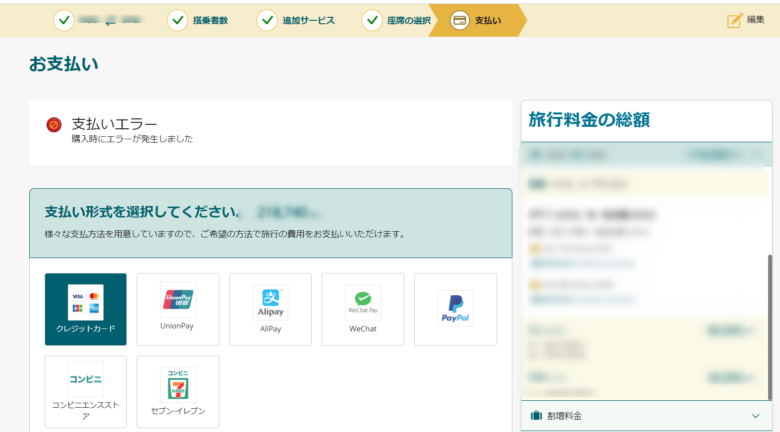Click the red payment error icon
This screenshot has width=780, height=432.
54,125
